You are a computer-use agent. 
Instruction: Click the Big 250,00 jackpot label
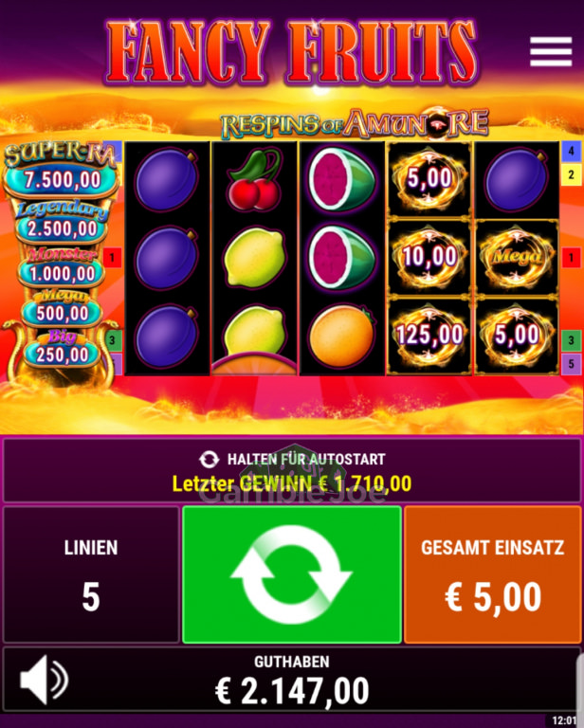coord(62,349)
